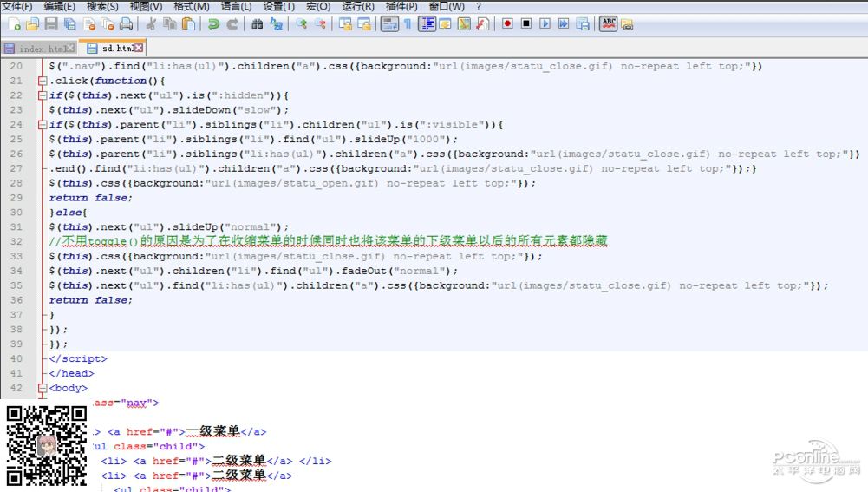Open the 插件(P) plugins menu
868x492 pixels.
[402, 6]
